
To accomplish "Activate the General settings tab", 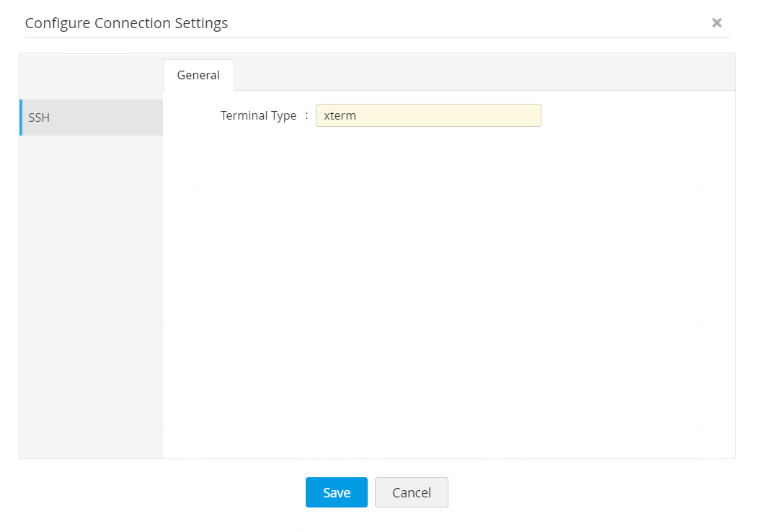I will pos(198,75).
